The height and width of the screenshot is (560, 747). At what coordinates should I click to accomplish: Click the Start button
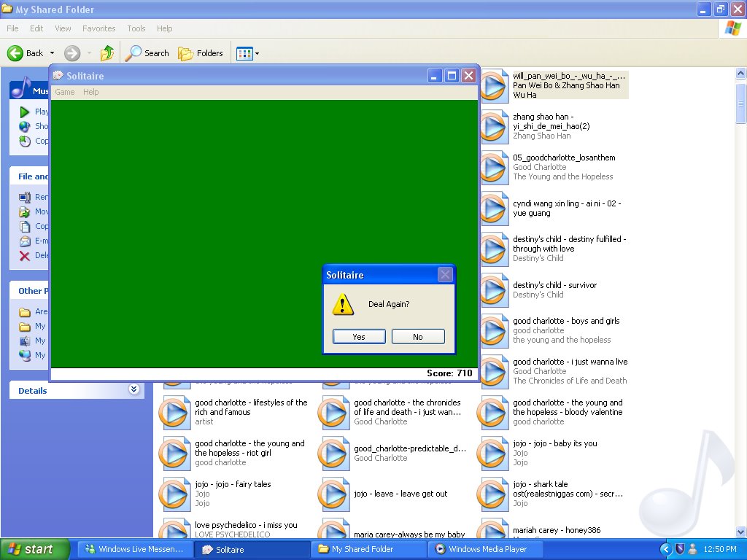35,549
